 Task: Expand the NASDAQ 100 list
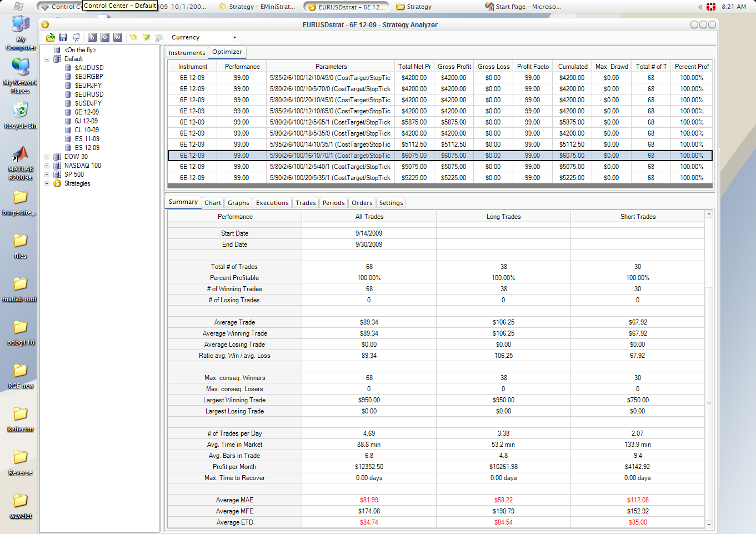[47, 166]
